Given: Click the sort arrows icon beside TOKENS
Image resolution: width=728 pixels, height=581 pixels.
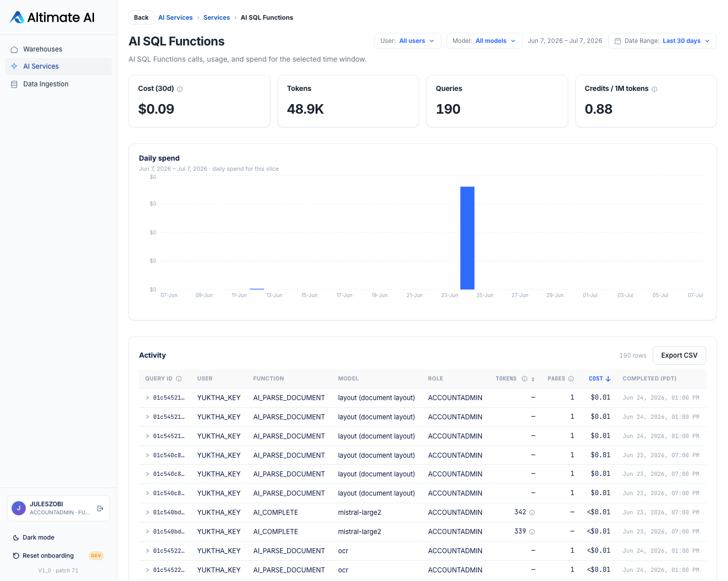Looking at the screenshot, I should (x=533, y=379).
